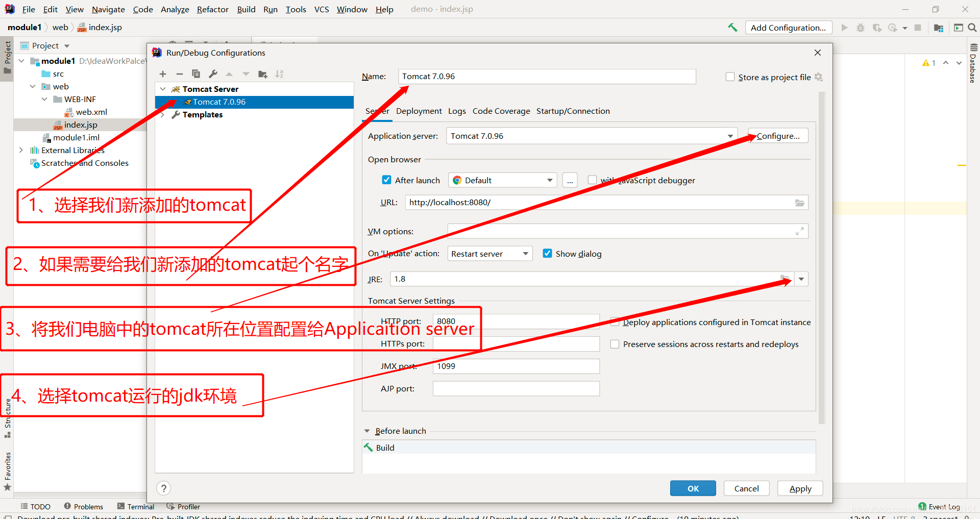980x519 pixels.
Task: Click the Apply button
Action: click(800, 488)
